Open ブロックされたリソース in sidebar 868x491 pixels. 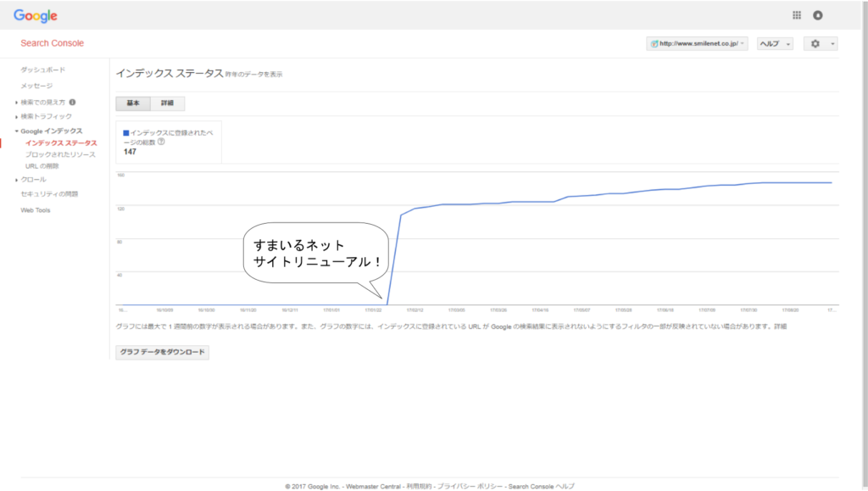pos(60,154)
